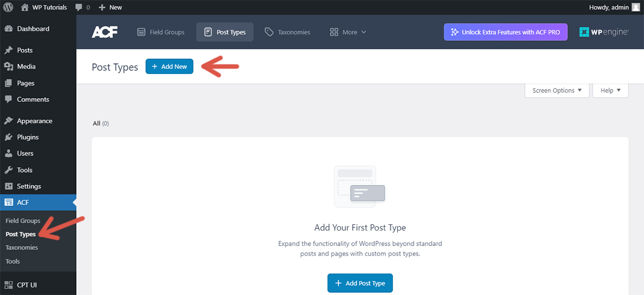Expand the More dropdown in ACF header
The width and height of the screenshot is (644, 295).
(x=348, y=32)
